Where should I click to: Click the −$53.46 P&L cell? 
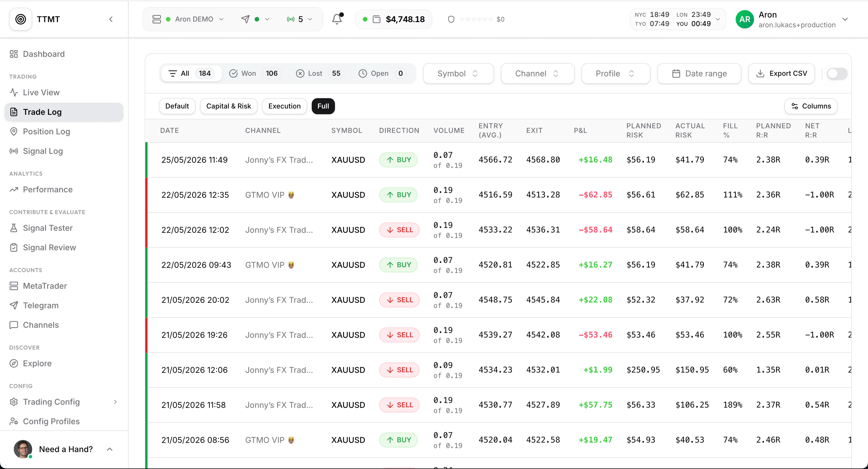pyautogui.click(x=595, y=335)
